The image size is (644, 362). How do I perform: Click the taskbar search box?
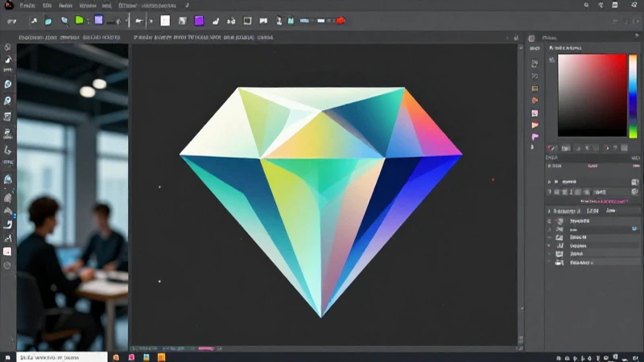pyautogui.click(x=62, y=357)
